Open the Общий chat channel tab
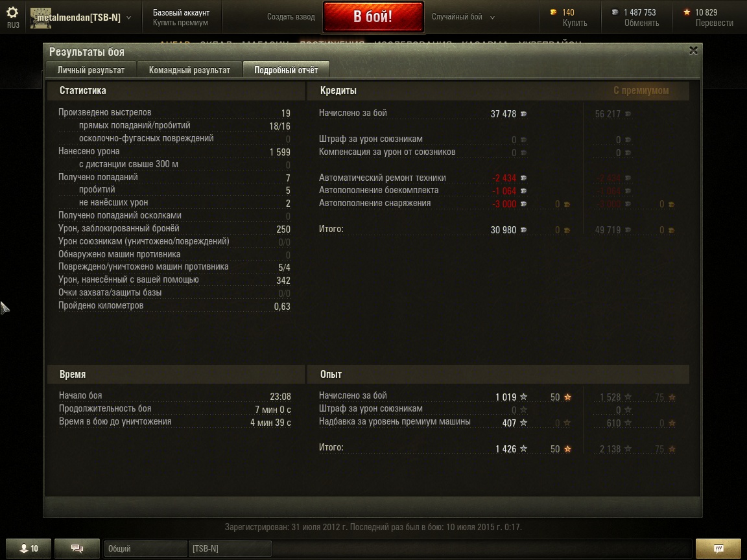Screen dimensions: 747x560 pyautogui.click(x=145, y=548)
